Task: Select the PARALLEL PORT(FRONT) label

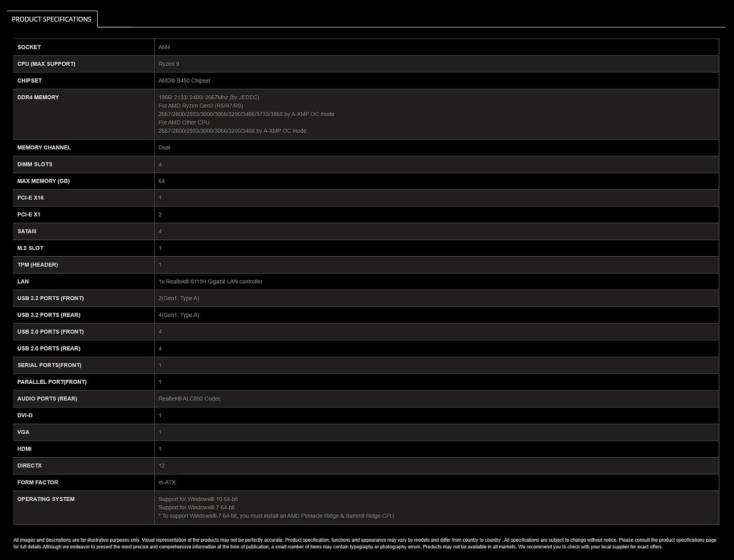Action: point(52,381)
